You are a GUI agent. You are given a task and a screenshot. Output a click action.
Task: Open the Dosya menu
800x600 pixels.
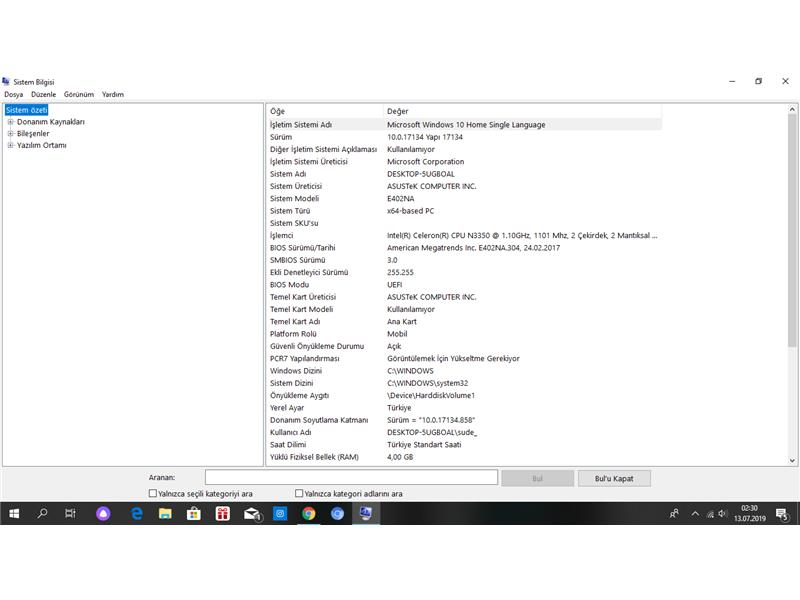coord(13,94)
